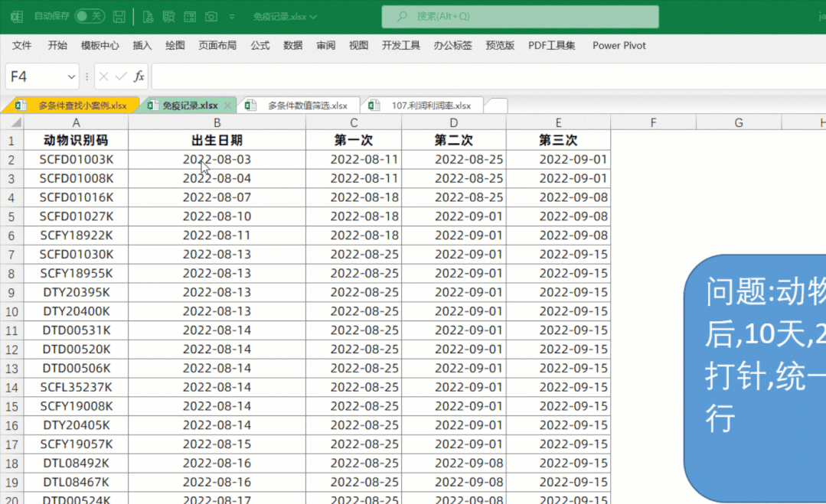Expand the Name Box dropdown arrow
This screenshot has height=504, width=826.
click(x=71, y=76)
